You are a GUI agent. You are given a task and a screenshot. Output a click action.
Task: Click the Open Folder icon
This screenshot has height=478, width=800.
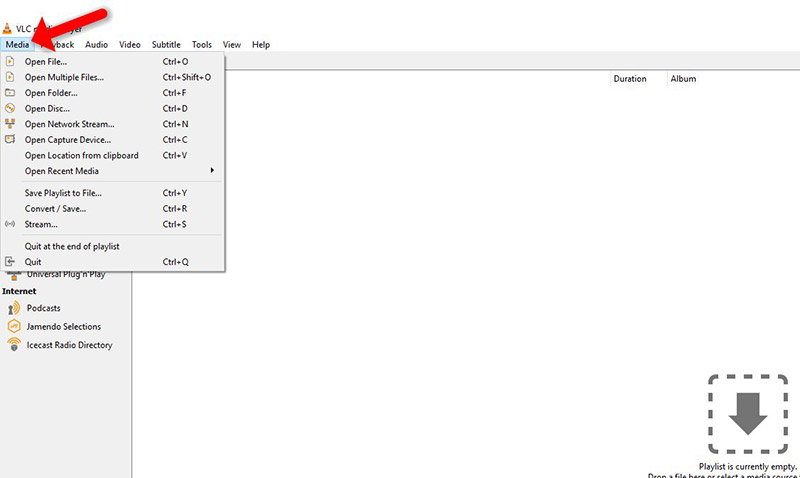pos(11,92)
